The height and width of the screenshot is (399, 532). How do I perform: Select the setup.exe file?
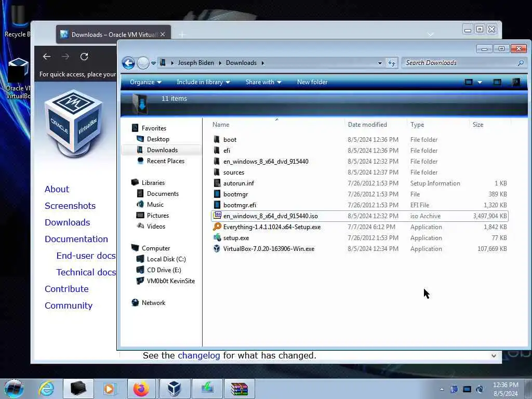360,238
